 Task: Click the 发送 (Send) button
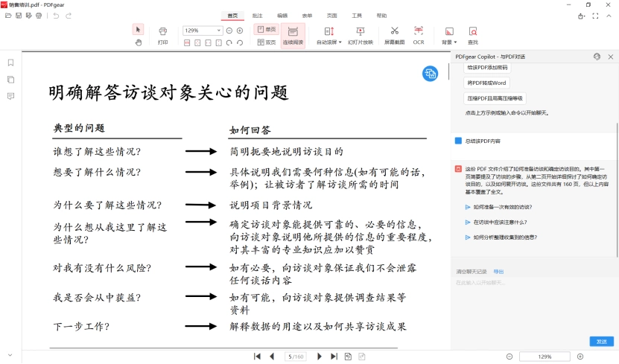point(601,342)
